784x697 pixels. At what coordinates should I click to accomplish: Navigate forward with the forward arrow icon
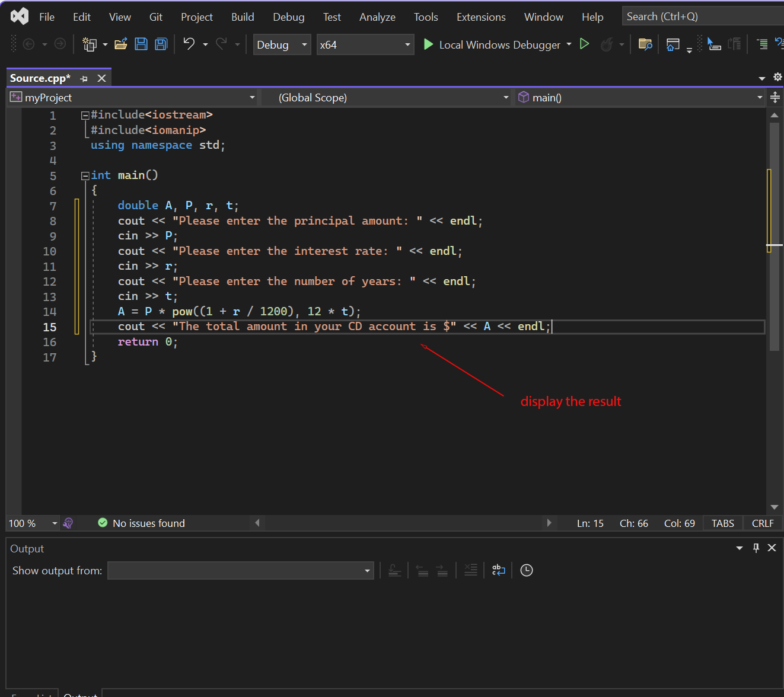point(60,44)
